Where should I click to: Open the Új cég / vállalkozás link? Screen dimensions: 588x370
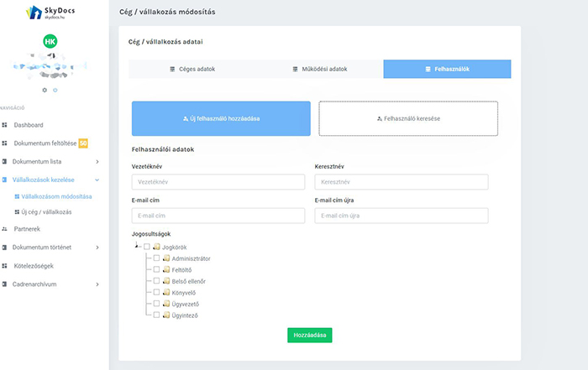click(x=46, y=211)
